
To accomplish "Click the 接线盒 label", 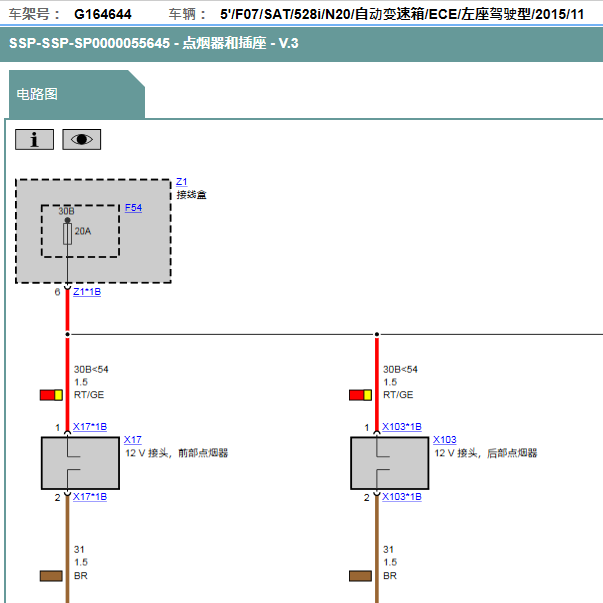I will (x=191, y=195).
